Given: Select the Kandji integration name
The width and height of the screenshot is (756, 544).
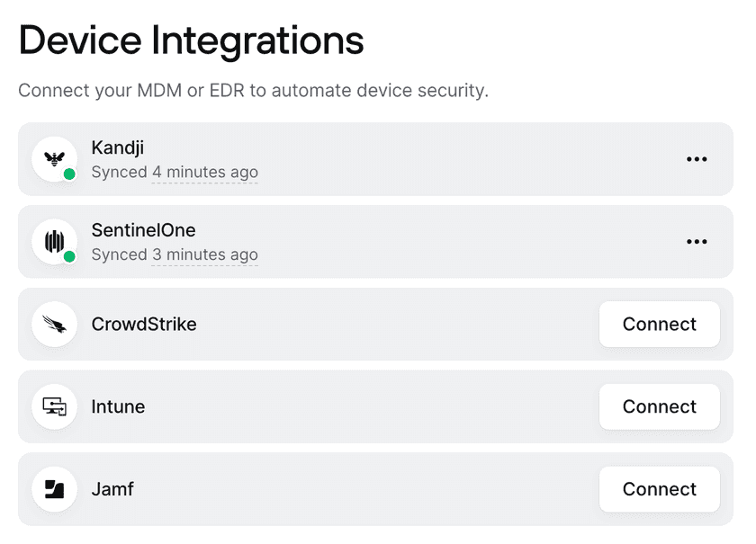Looking at the screenshot, I should pos(118,147).
